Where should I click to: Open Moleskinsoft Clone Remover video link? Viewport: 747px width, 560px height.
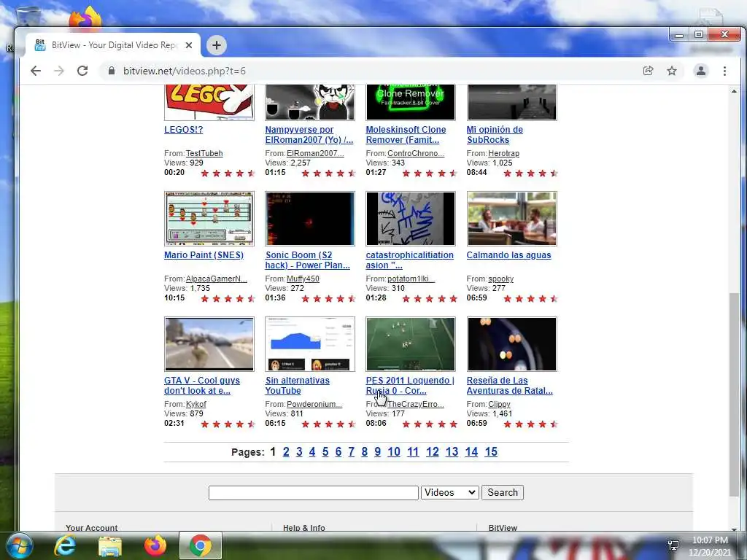406,135
